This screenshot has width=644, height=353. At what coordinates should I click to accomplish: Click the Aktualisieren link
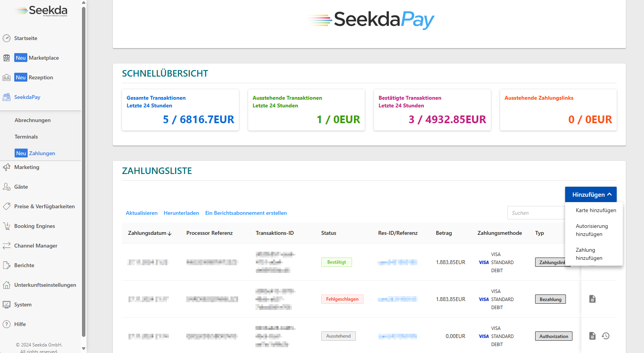[142, 212]
